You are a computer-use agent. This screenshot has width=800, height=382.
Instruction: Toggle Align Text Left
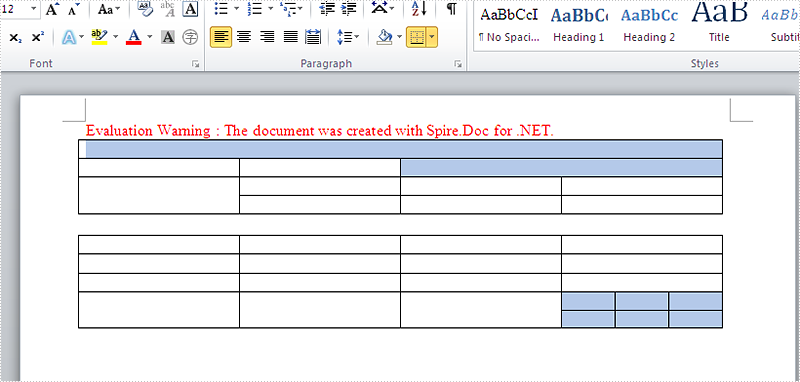pyautogui.click(x=221, y=37)
